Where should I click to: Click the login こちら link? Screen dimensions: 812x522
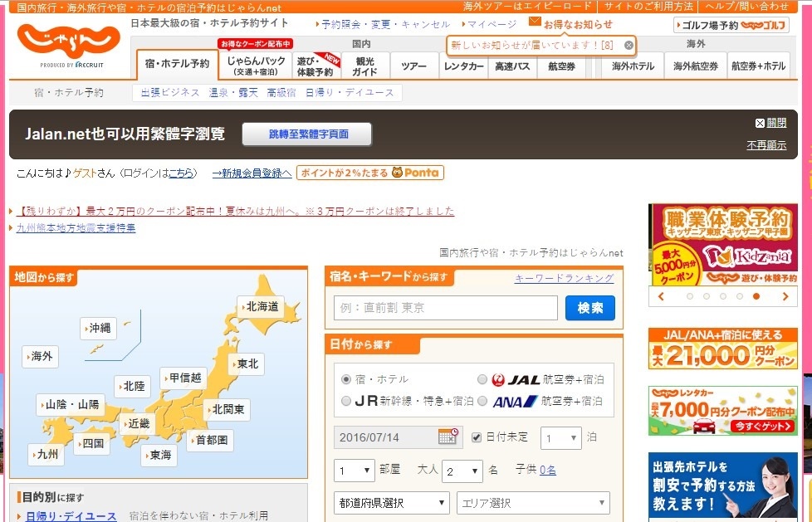click(181, 173)
